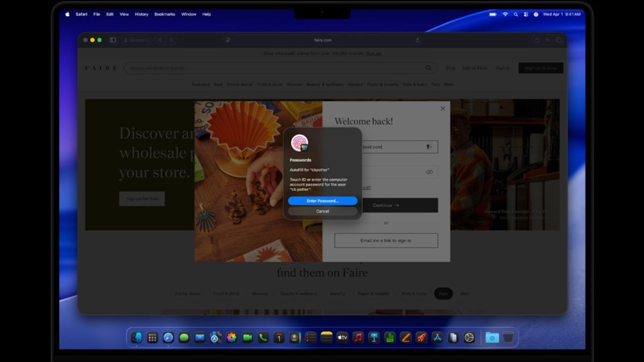Open Contacts from the Dock
The height and width of the screenshot is (362, 644).
click(295, 337)
